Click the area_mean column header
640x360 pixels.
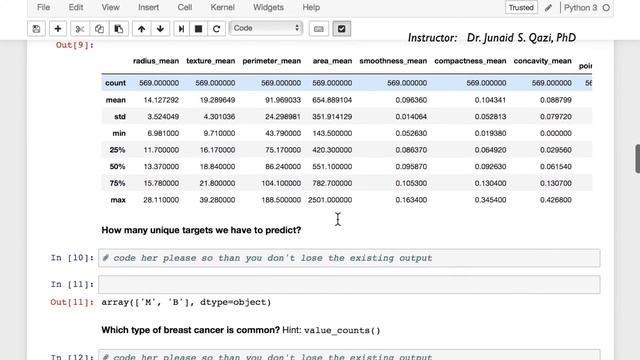click(332, 61)
